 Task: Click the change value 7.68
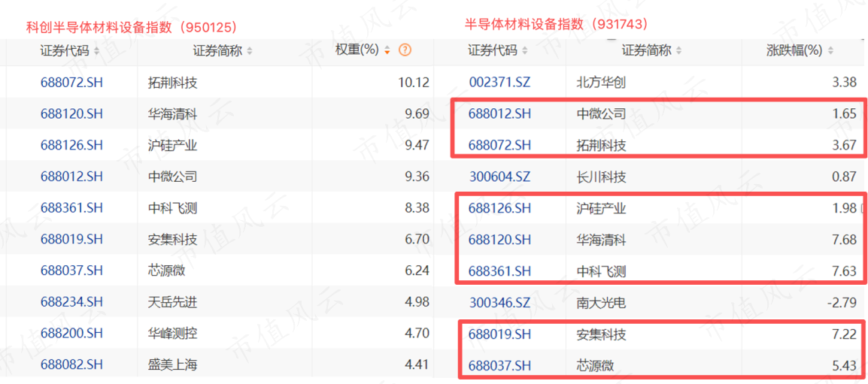click(x=845, y=240)
